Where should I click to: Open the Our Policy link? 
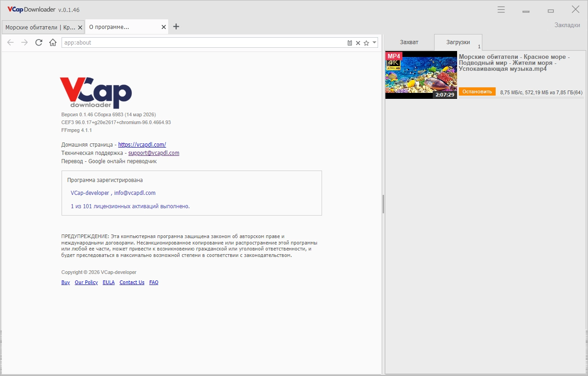[x=86, y=282]
